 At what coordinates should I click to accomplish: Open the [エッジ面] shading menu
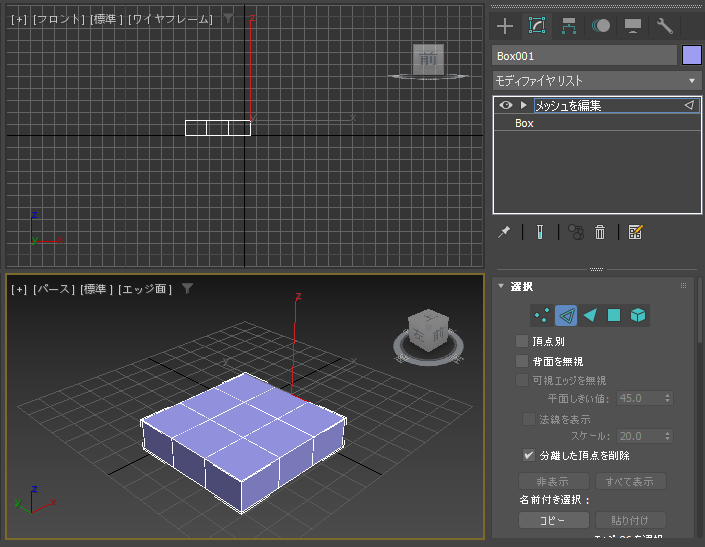(x=145, y=289)
